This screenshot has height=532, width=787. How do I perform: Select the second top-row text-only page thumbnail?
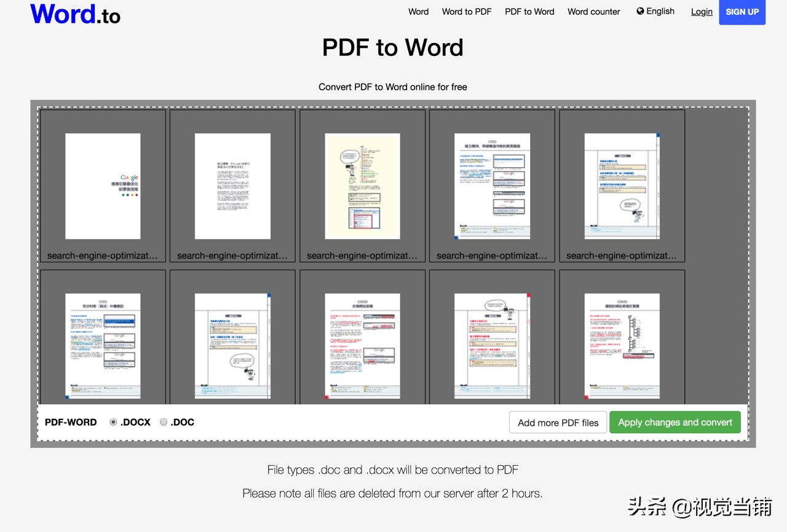[232, 186]
